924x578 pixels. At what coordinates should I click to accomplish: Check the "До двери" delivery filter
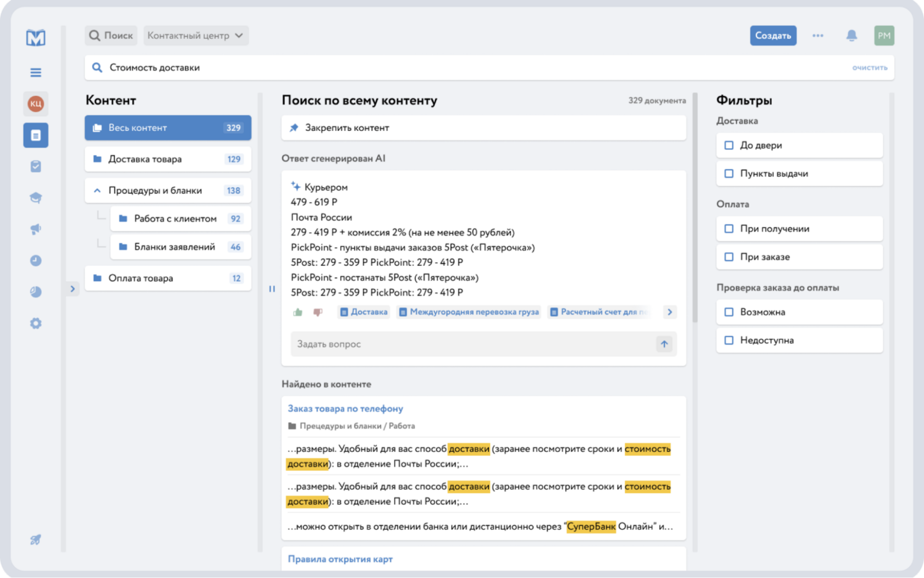[x=729, y=145]
